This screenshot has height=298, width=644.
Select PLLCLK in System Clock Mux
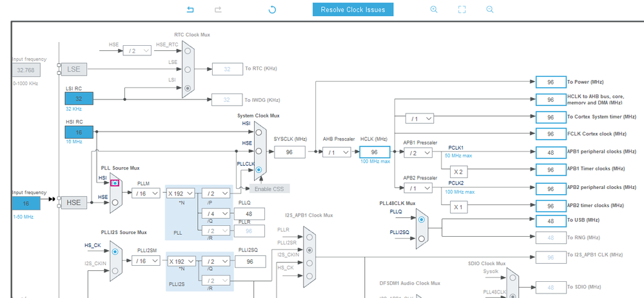tap(259, 170)
